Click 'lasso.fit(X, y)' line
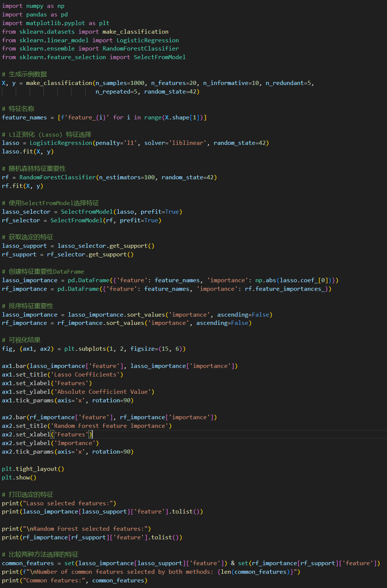 [28, 152]
